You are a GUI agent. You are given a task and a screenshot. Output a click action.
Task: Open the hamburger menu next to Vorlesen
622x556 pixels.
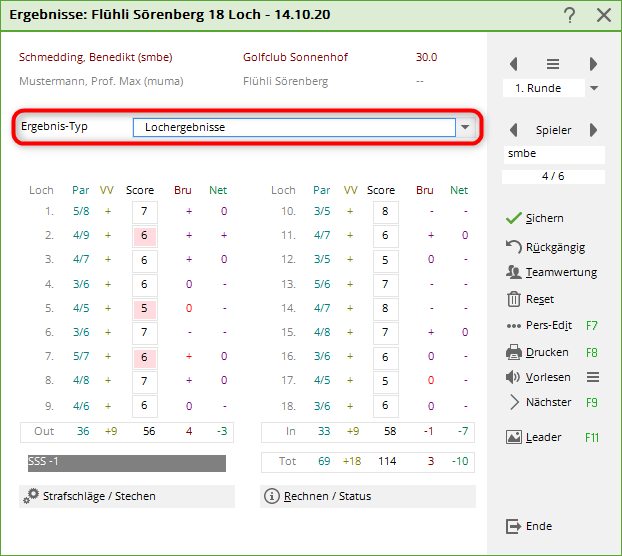(x=592, y=377)
